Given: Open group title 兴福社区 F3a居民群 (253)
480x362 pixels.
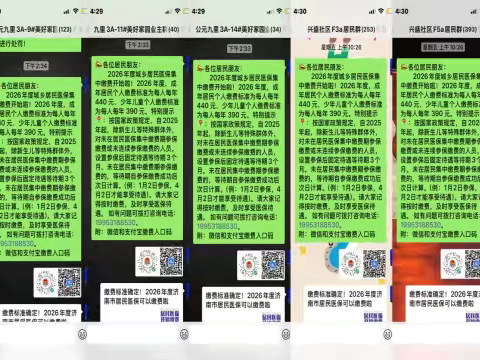Looking at the screenshot, I should coord(341,29).
